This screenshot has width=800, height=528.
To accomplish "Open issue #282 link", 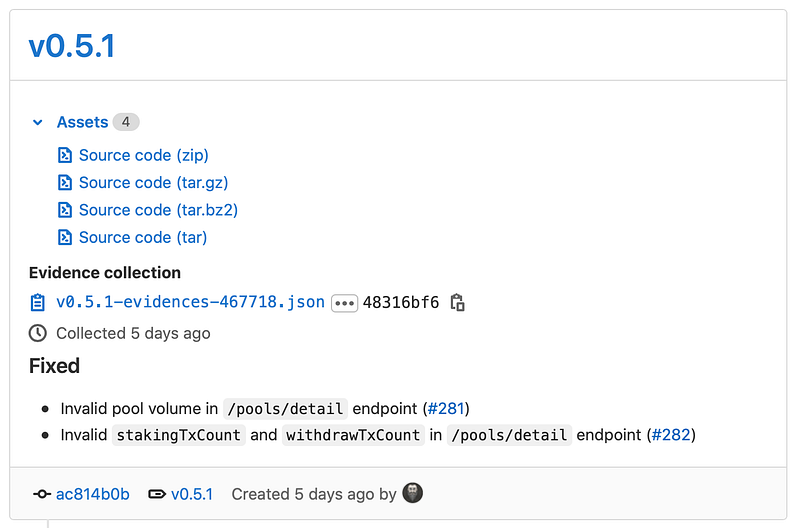I will 672,435.
